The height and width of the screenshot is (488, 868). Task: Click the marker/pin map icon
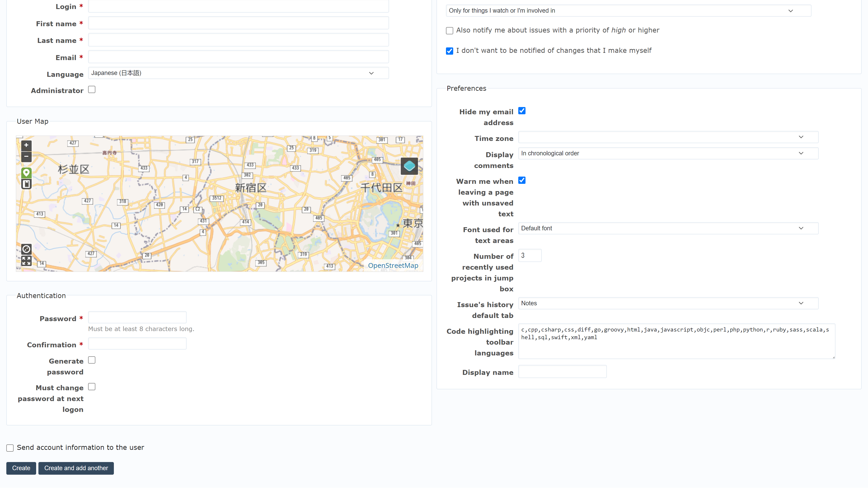coord(26,173)
